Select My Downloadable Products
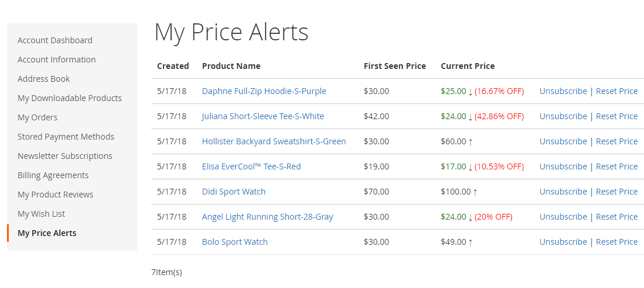 click(x=70, y=98)
